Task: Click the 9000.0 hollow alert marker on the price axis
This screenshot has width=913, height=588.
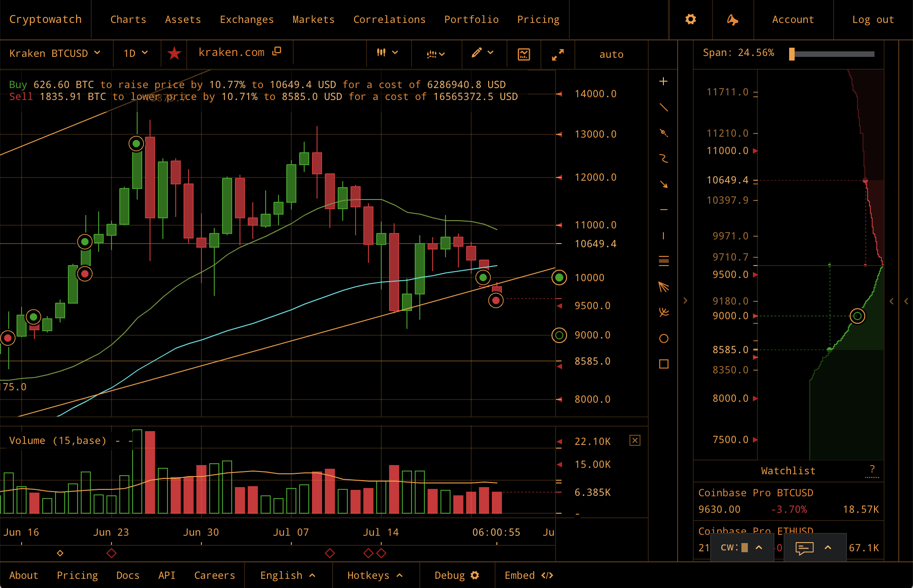Action: coord(559,335)
